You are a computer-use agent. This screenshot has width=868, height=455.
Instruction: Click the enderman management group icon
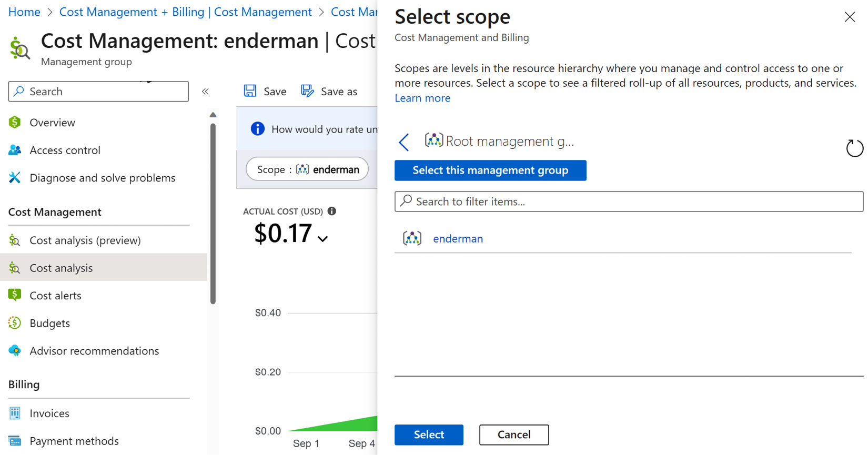(x=412, y=238)
